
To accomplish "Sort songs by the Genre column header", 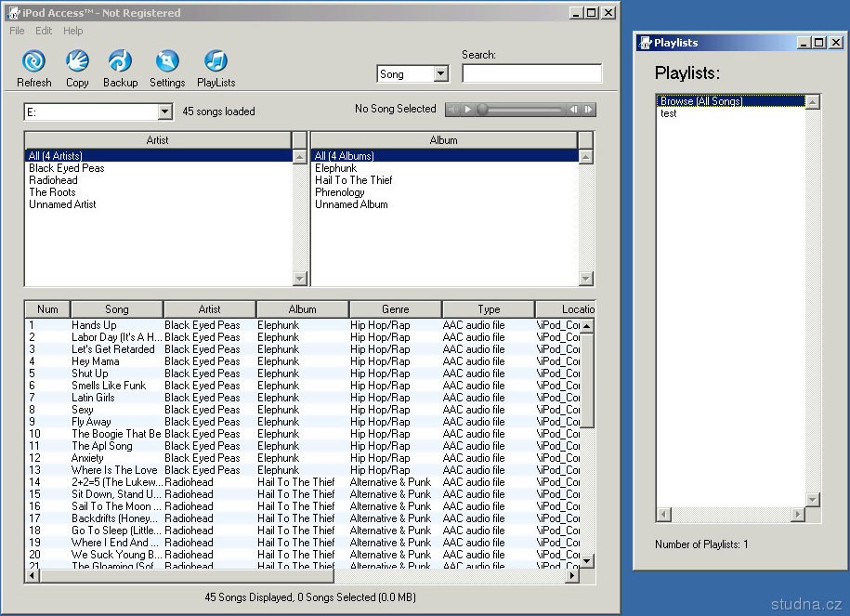I will click(x=395, y=309).
